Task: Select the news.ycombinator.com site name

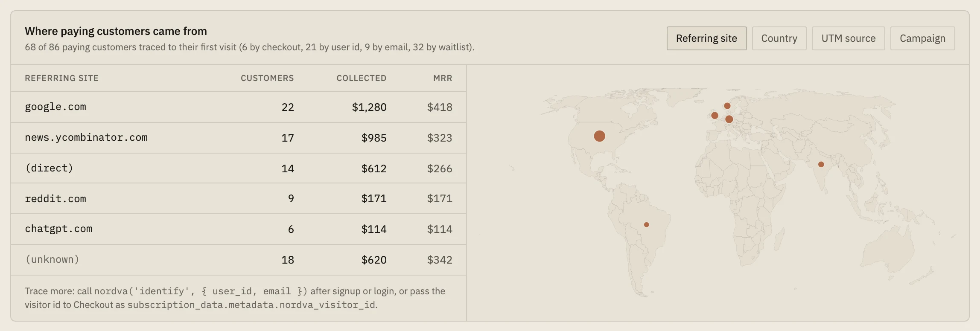Action: 86,137
